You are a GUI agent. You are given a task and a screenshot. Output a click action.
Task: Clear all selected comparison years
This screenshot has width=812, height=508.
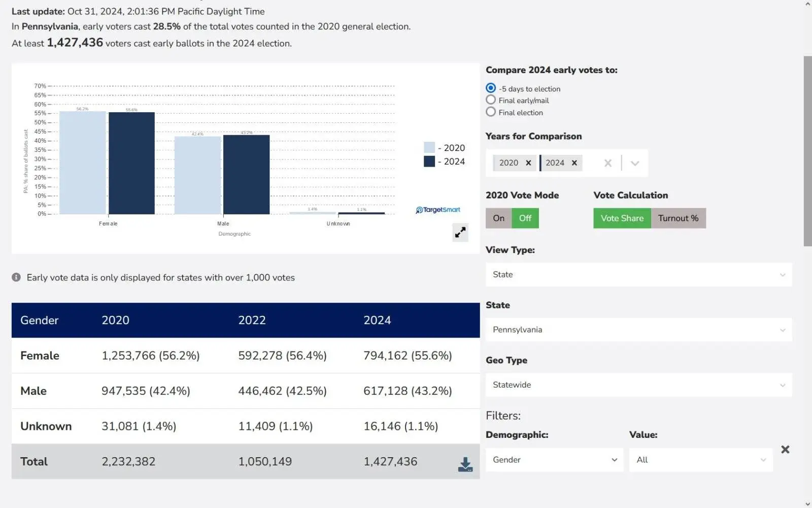(x=607, y=163)
